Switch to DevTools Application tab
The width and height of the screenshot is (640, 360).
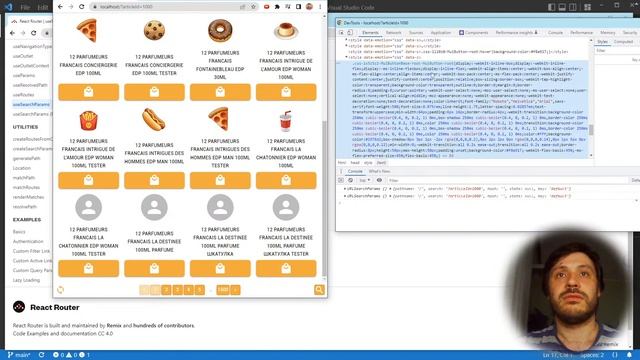point(441,33)
